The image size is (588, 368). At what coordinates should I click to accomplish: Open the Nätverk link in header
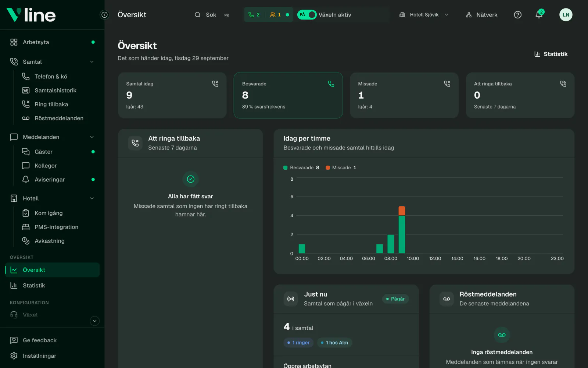coord(481,15)
